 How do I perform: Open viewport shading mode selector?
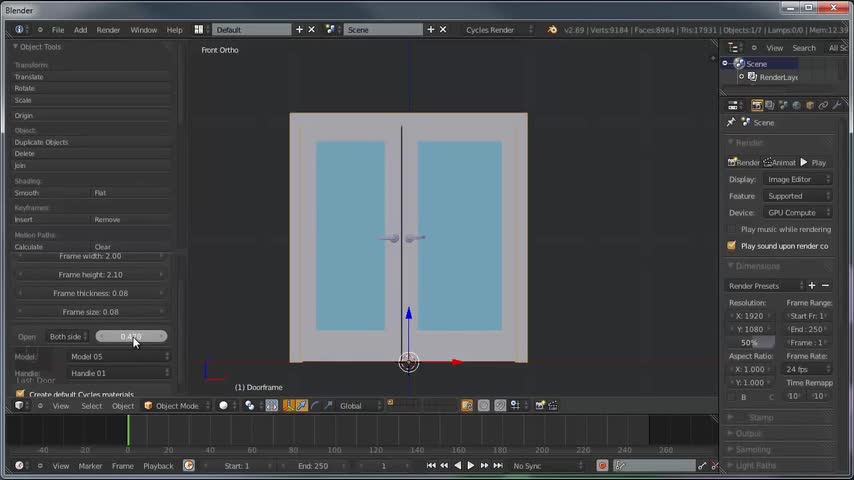tap(227, 406)
